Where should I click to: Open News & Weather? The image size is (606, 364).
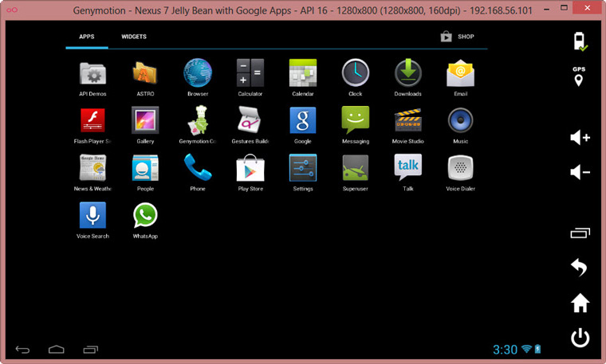(x=92, y=174)
